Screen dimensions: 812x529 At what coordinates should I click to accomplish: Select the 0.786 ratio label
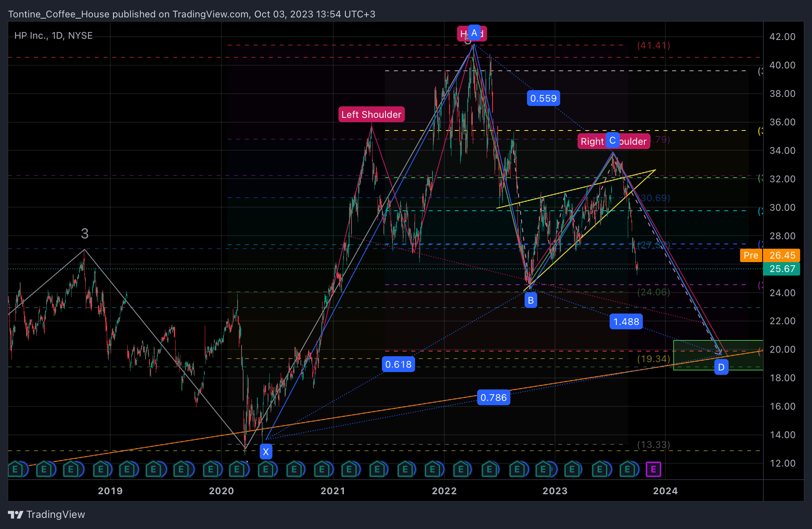pyautogui.click(x=493, y=397)
